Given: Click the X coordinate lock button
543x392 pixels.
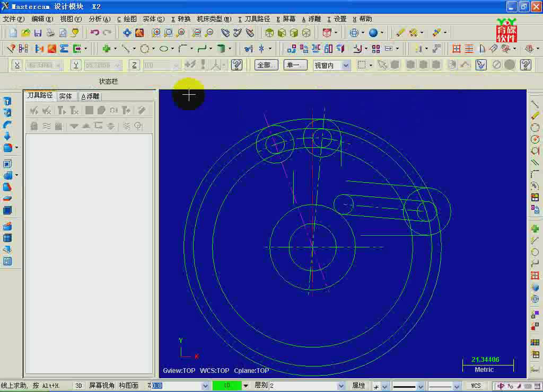Looking at the screenshot, I should [17, 65].
